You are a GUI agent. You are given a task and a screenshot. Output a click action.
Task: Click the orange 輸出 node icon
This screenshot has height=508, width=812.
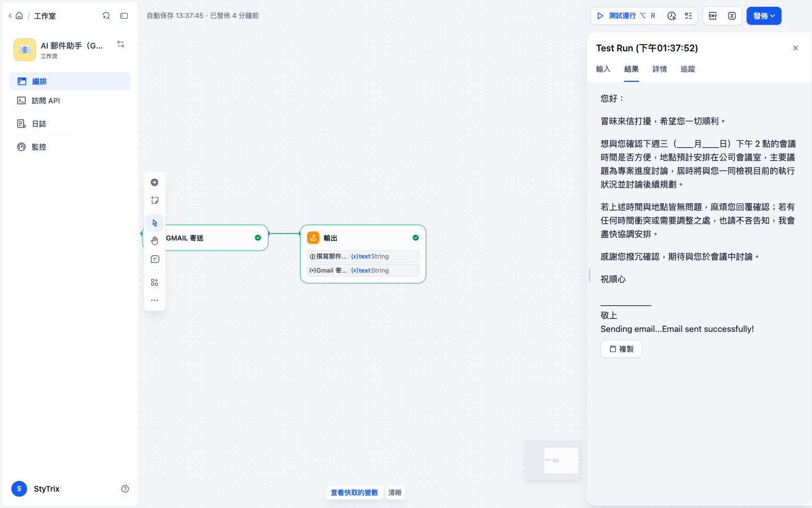[313, 238]
